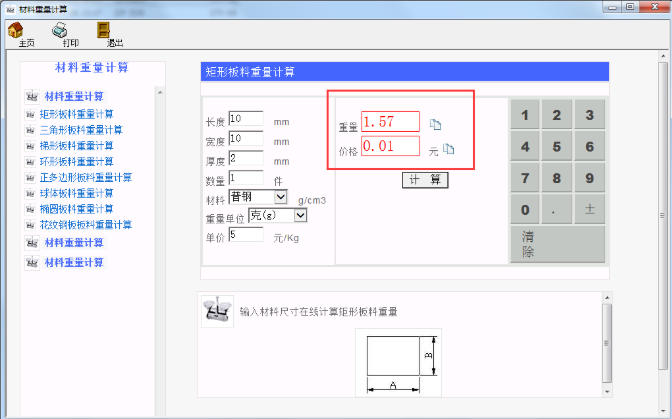Copy the 价格 result with its copy icon

449,149
